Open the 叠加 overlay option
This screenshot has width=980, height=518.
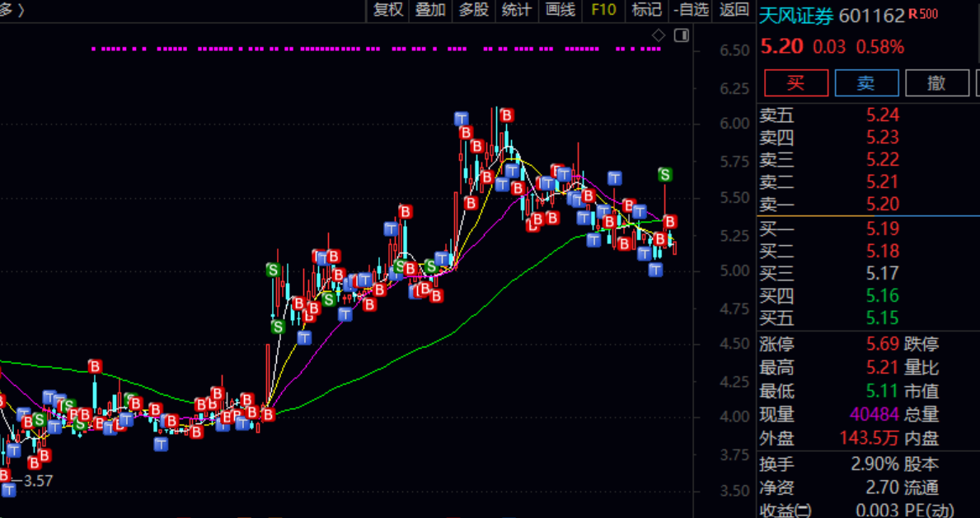430,9
